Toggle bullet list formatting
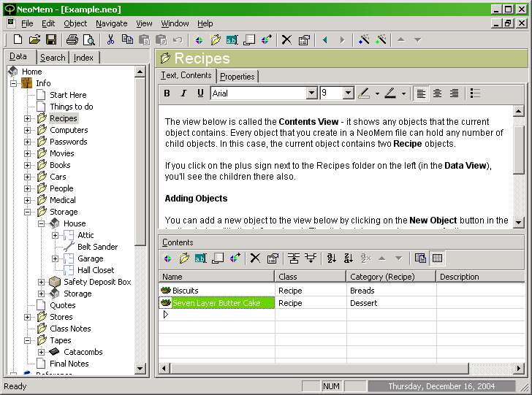Screen dimensions: 532x395 475,93
